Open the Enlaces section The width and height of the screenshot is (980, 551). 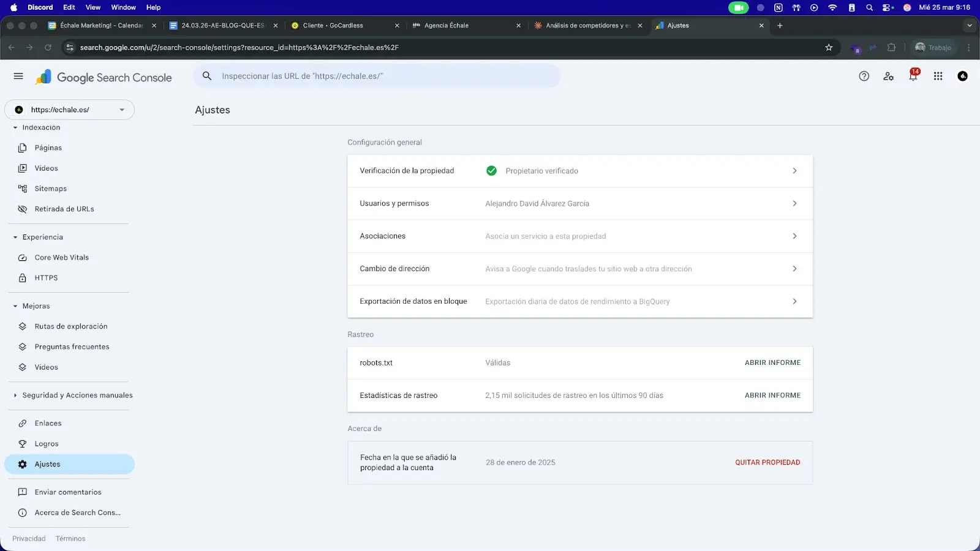point(48,422)
